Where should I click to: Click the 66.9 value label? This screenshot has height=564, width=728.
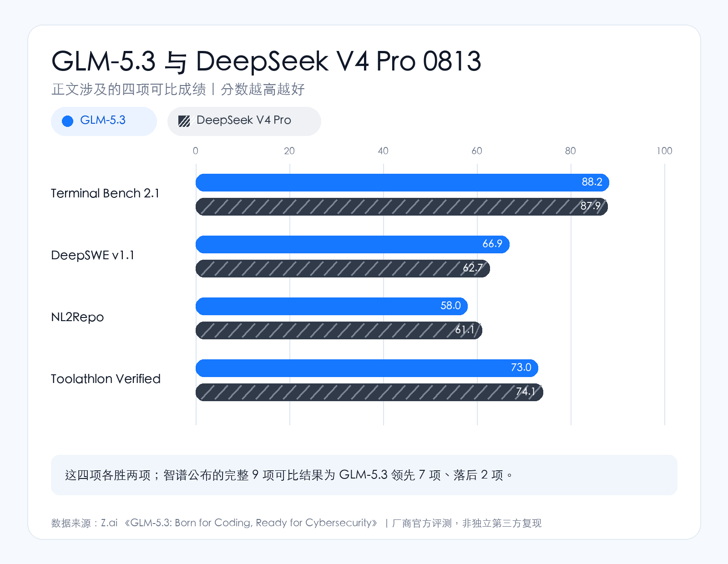click(x=492, y=244)
